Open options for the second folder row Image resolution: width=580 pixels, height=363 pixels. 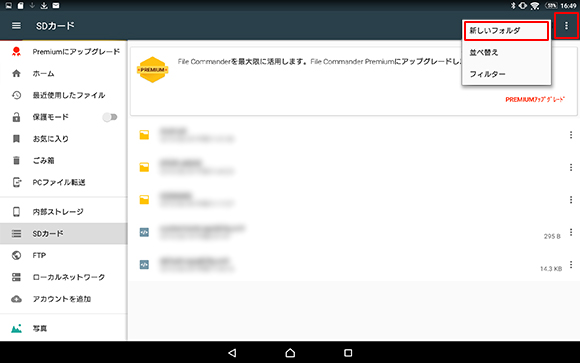[571, 167]
